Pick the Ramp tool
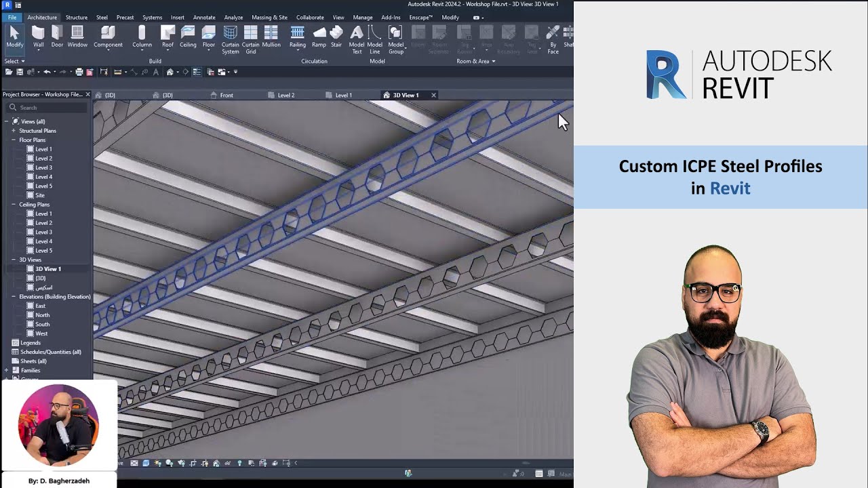The image size is (868, 488). tap(319, 37)
